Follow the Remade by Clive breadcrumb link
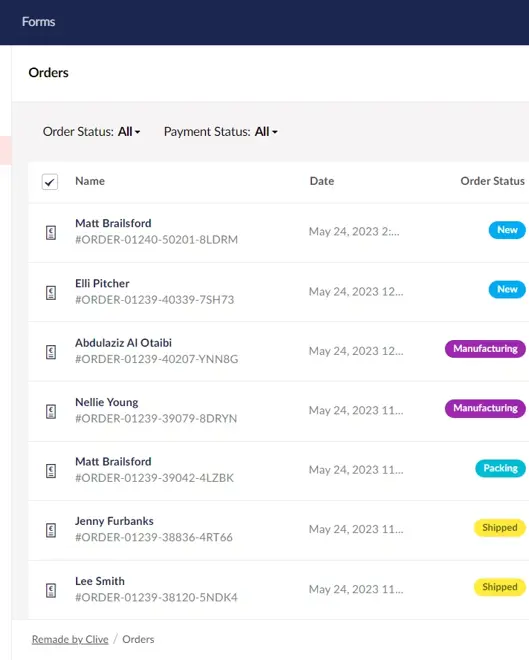The image size is (529, 660). coord(70,639)
